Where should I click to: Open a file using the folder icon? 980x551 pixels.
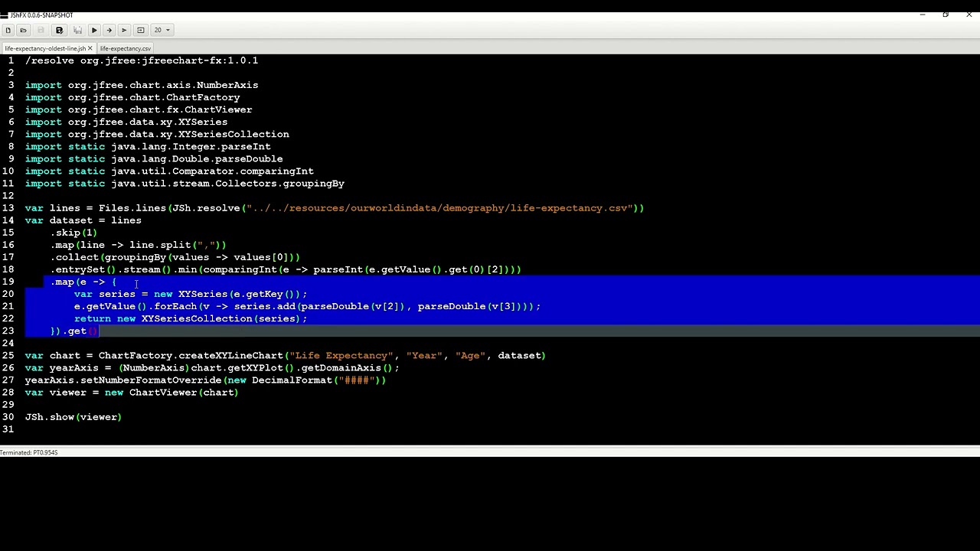(x=23, y=30)
